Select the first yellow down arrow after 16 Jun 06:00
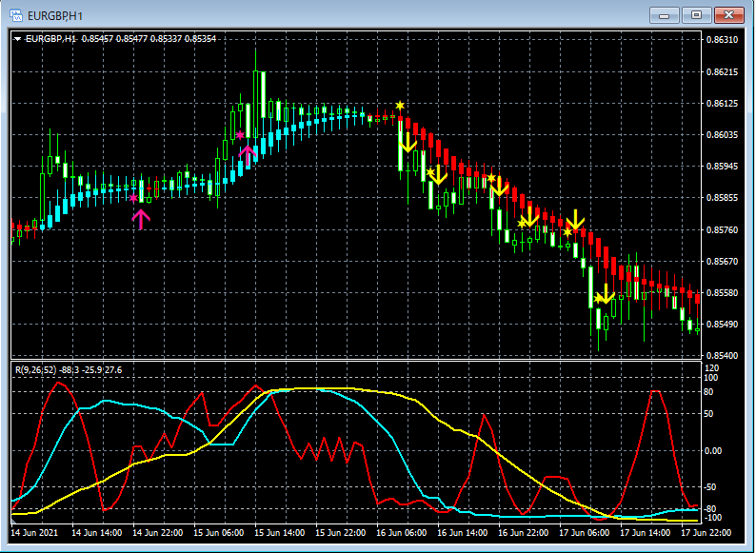 (x=408, y=143)
